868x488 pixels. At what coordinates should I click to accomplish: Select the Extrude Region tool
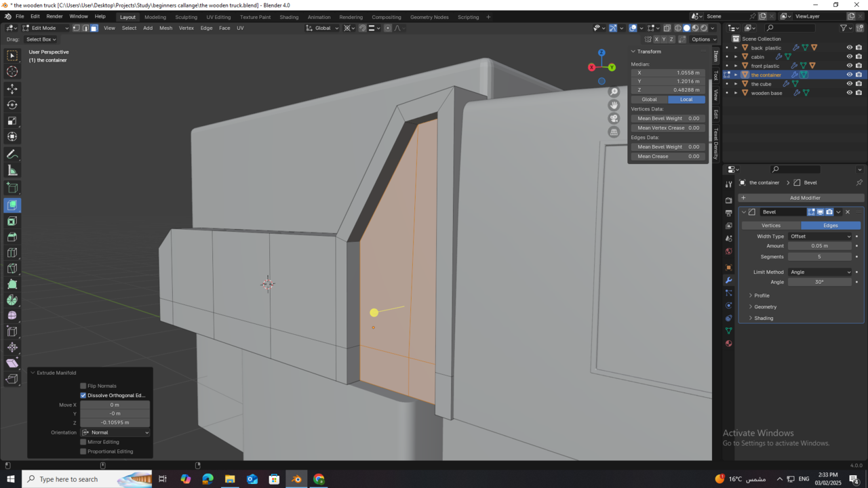coord(12,205)
